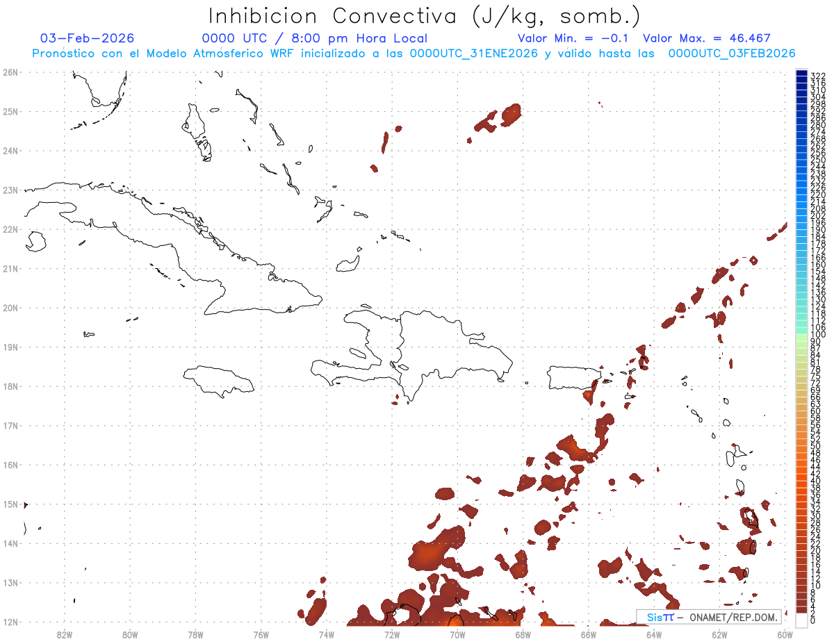The width and height of the screenshot is (834, 644).
Task: Click the "25N" latitude label
Action: (x=10, y=111)
